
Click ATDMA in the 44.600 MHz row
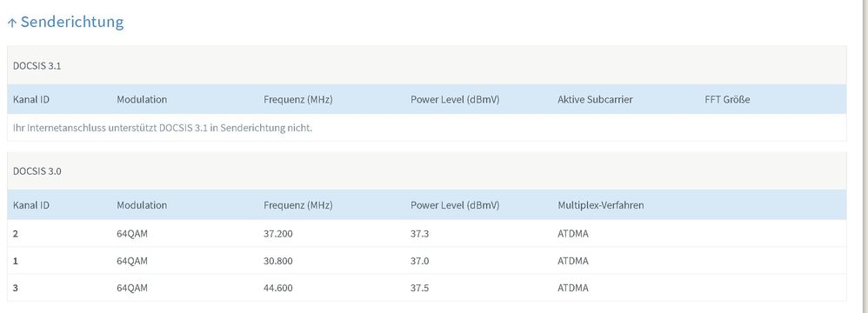click(573, 288)
